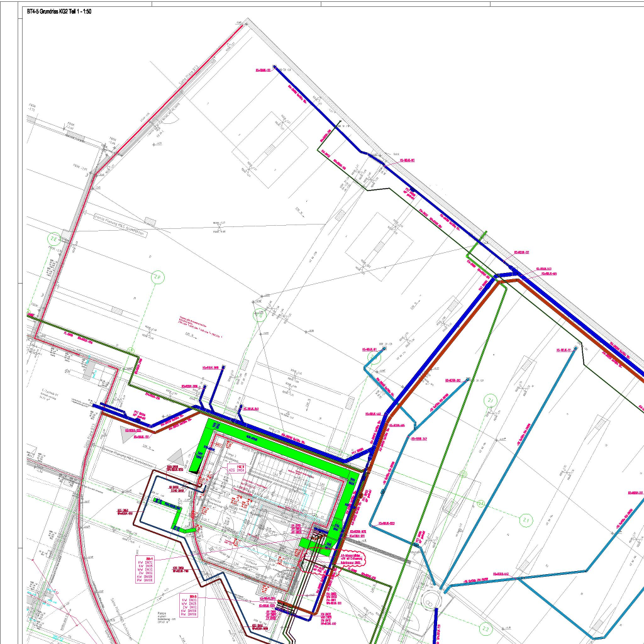Click the light-blue pipe endpoint near right edge
The image size is (644, 644).
pyautogui.click(x=574, y=349)
